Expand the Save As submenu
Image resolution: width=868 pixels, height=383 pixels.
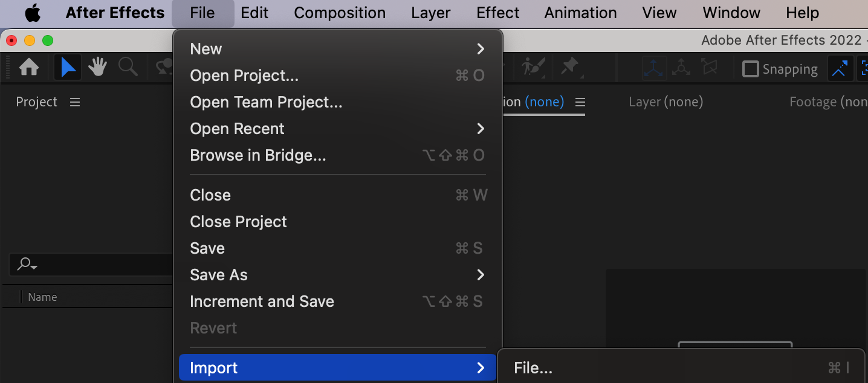337,275
